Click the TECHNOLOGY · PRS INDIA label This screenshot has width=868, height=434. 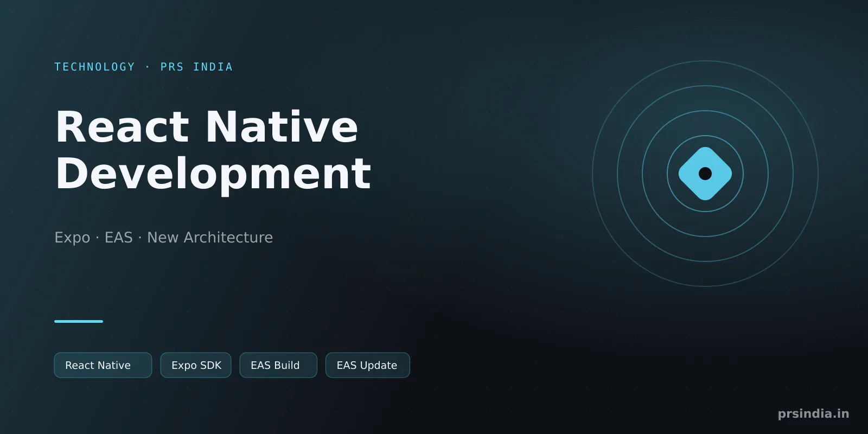tap(143, 67)
